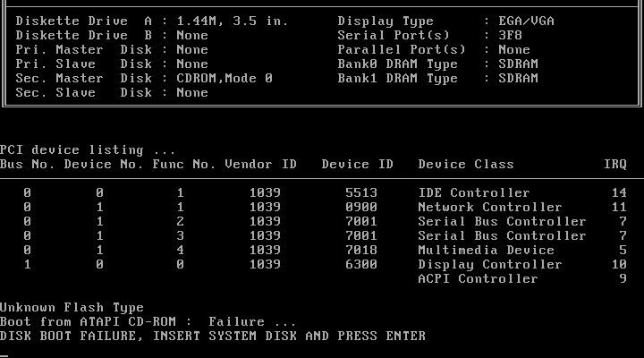Click the 'Func No.' column header

pyautogui.click(x=184, y=165)
